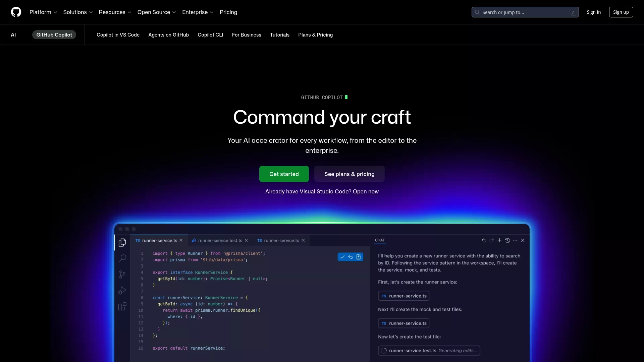Select the CHAT panel tab
The image size is (644, 362).
click(x=380, y=240)
